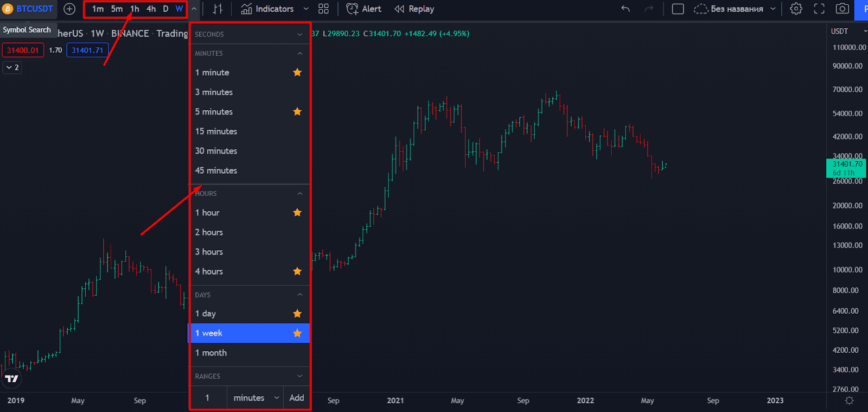Screen dimensions: 868x412
Task: Collapse the interval dropdown caret
Action: [194, 9]
